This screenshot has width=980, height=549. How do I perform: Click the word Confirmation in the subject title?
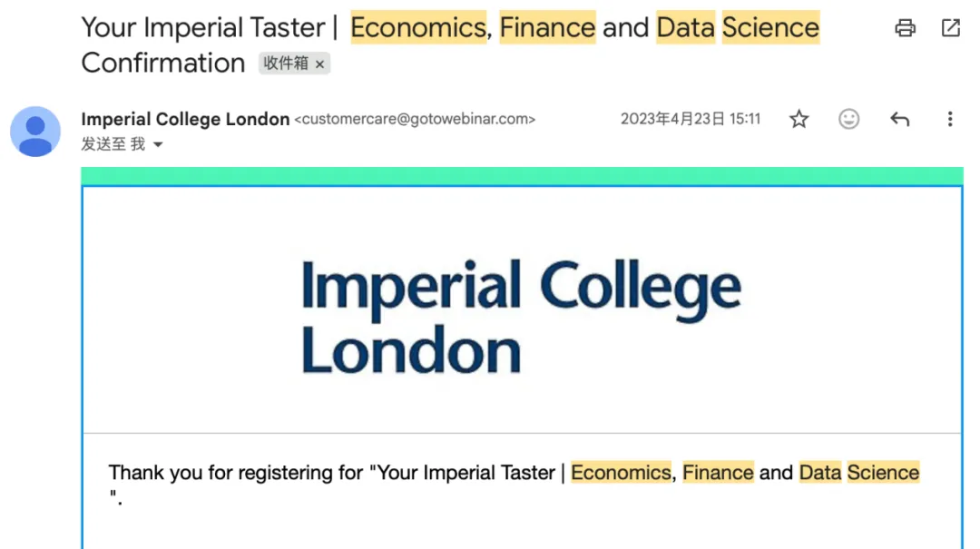(x=163, y=64)
